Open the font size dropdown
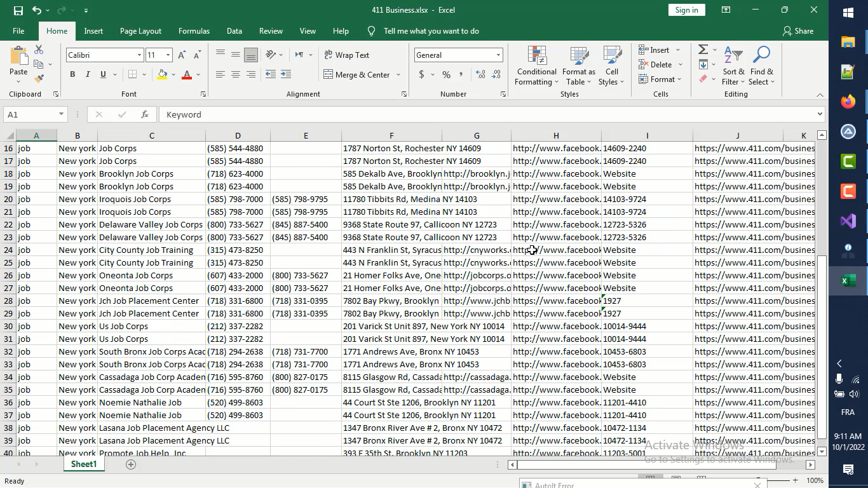Viewport: 868px width, 488px height. (x=168, y=55)
